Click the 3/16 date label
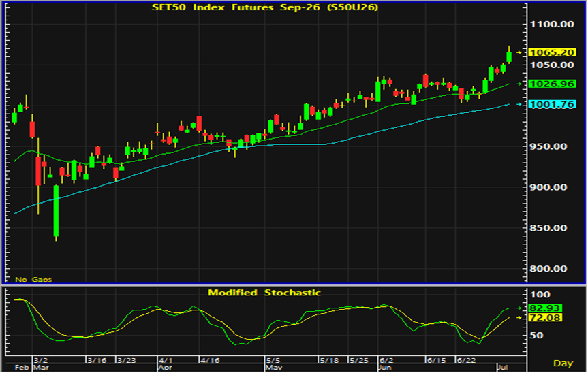The image size is (588, 373). point(97,360)
